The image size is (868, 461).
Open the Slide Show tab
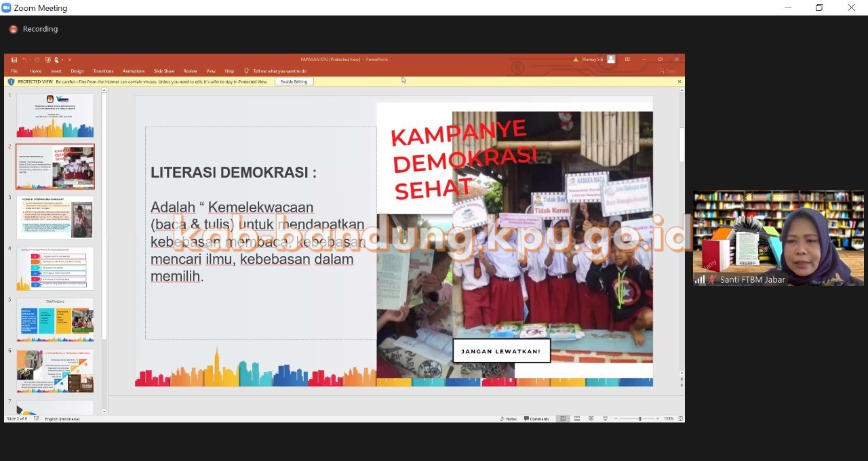163,71
